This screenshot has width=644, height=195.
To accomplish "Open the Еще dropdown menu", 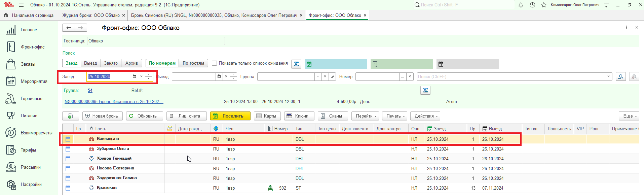I will coord(629,116).
